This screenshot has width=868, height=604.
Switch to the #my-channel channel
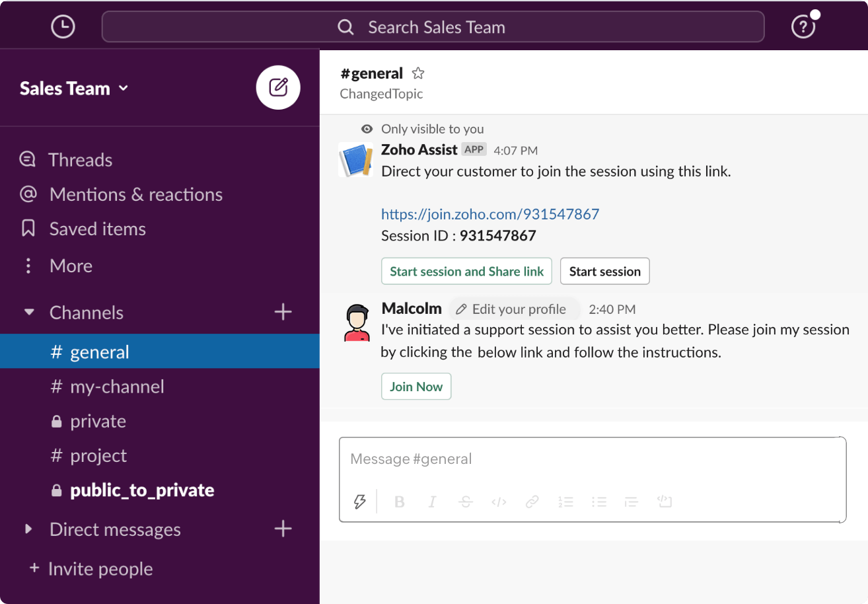(117, 386)
